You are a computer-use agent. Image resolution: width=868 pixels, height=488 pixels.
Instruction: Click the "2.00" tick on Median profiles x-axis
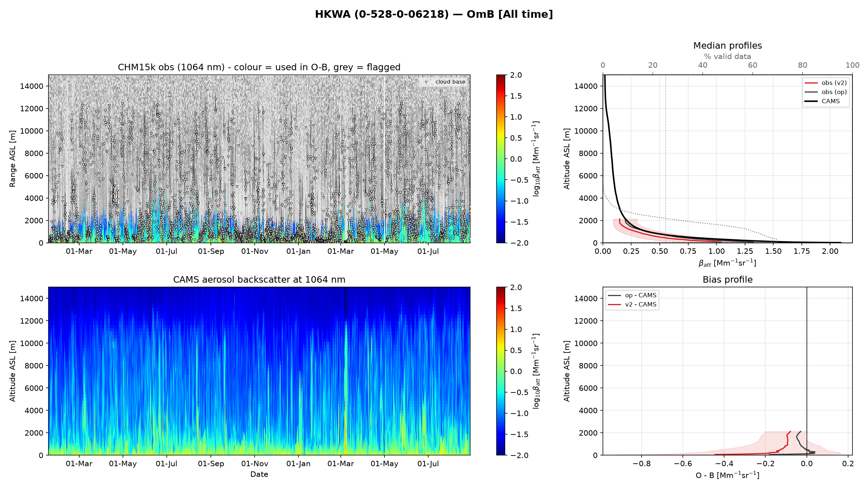(x=830, y=251)
